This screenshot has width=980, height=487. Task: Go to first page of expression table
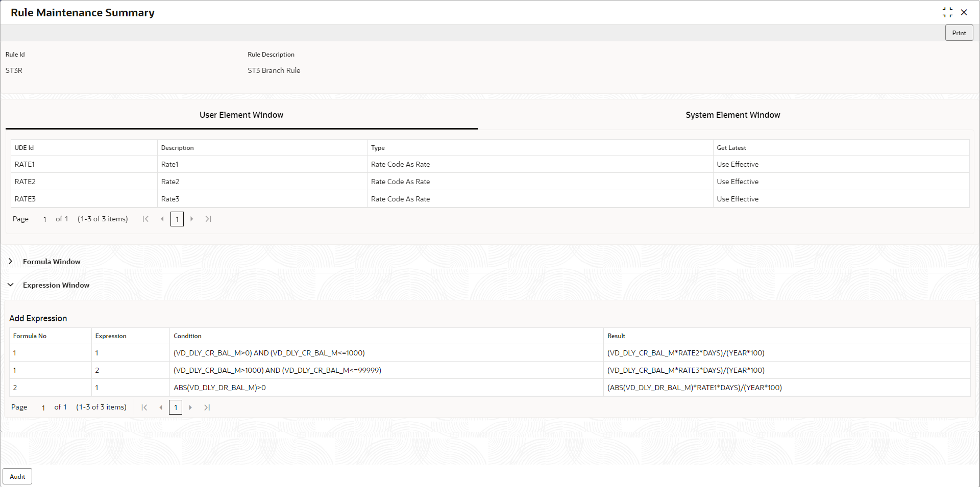pyautogui.click(x=144, y=407)
